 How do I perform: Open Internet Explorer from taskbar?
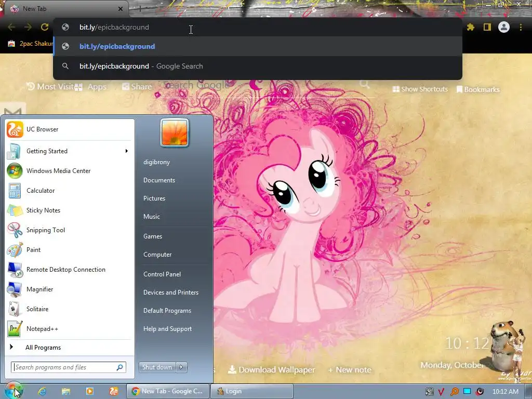(42, 391)
